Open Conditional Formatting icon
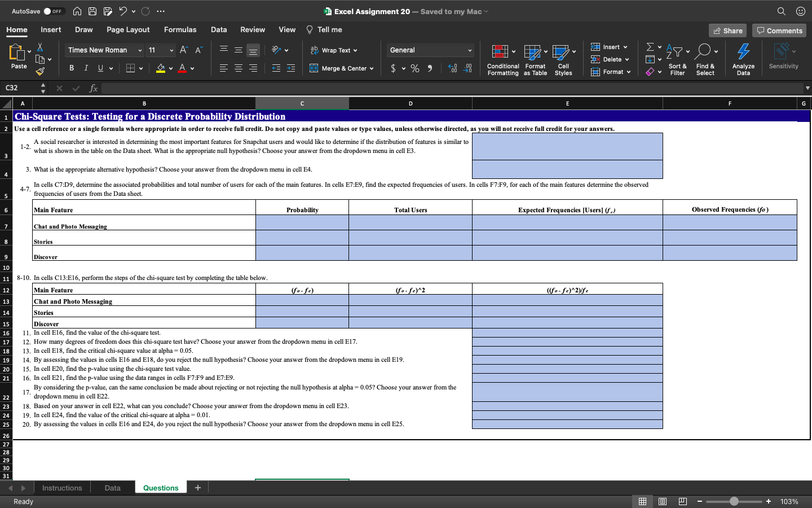 [500, 52]
